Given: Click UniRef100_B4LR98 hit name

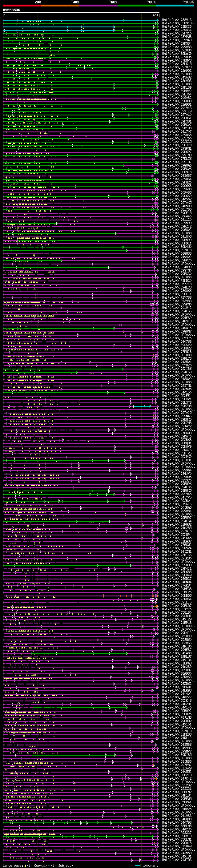Looking at the screenshot, I should 177,691.
